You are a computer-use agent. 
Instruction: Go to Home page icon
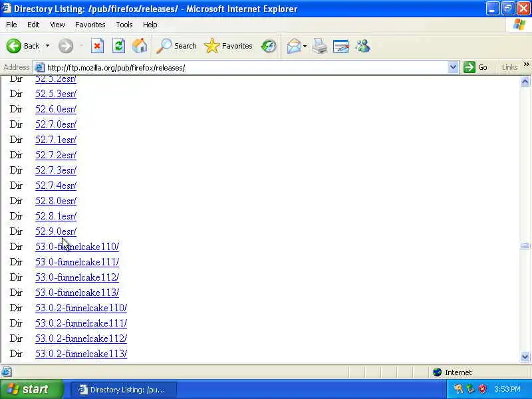(x=140, y=46)
